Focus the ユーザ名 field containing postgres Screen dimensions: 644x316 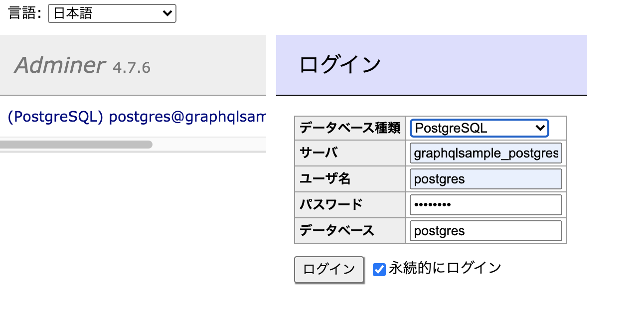[x=486, y=179]
